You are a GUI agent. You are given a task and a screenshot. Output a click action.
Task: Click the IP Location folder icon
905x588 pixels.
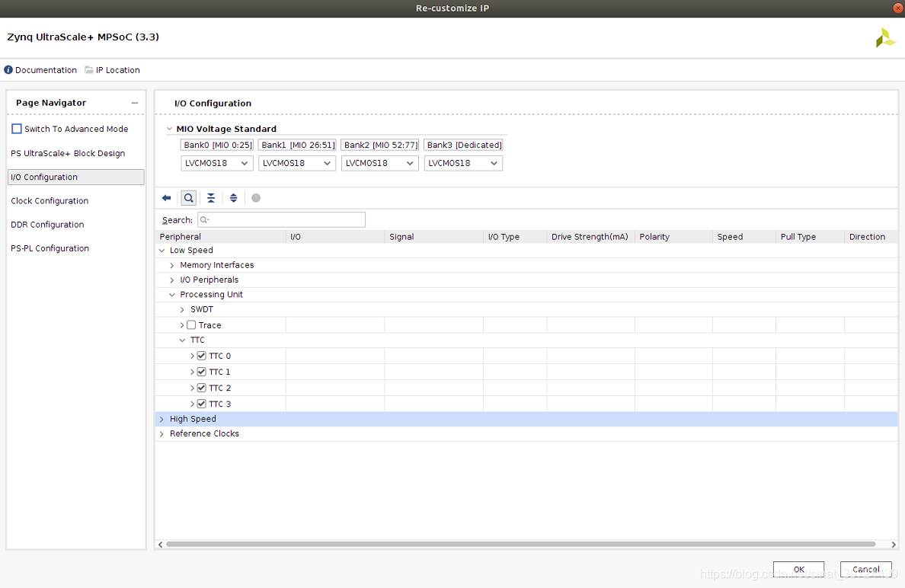click(x=89, y=70)
